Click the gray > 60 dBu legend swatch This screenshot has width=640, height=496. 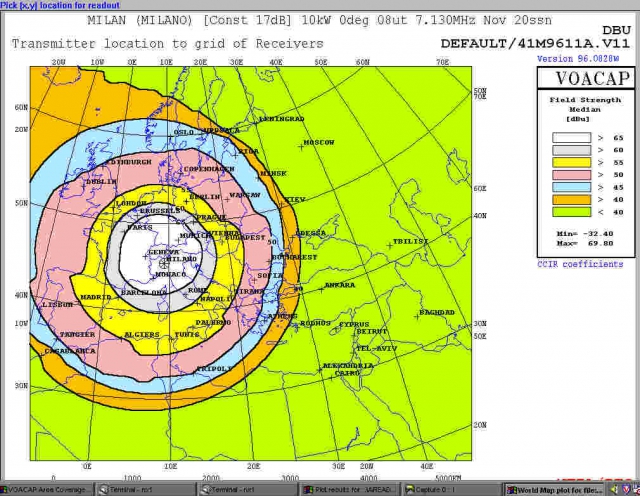[x=571, y=150]
